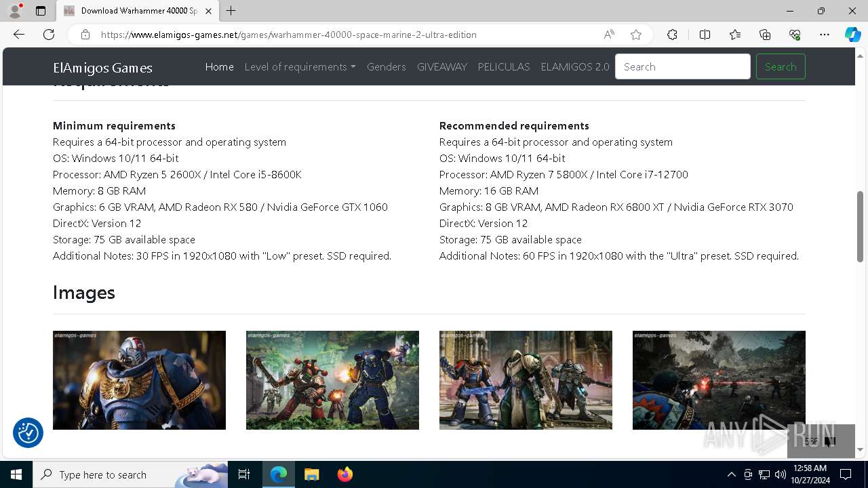Image resolution: width=868 pixels, height=488 pixels.
Task: Click the page vertical scrollbar thumb
Action: pos(860,227)
